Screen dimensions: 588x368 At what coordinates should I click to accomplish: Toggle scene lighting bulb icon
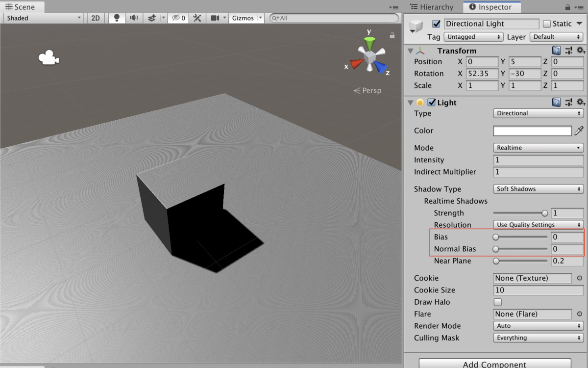[x=117, y=18]
